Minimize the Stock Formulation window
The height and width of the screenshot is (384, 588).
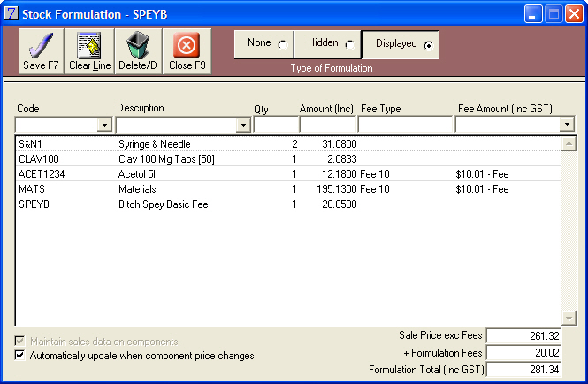point(533,14)
